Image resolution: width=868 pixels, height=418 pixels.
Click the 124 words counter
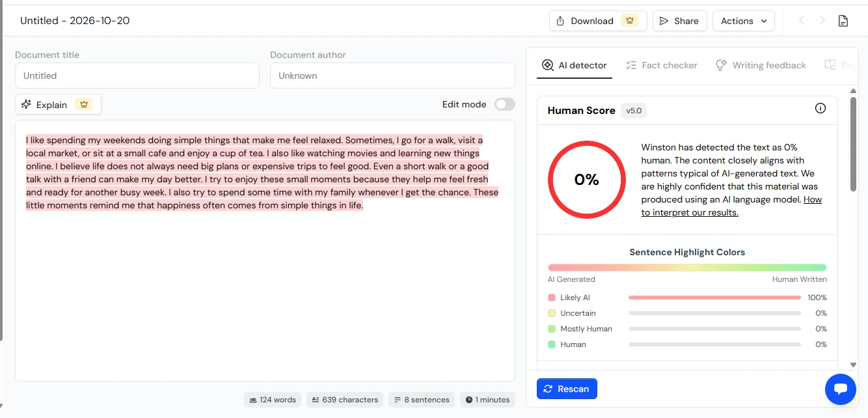[273, 400]
